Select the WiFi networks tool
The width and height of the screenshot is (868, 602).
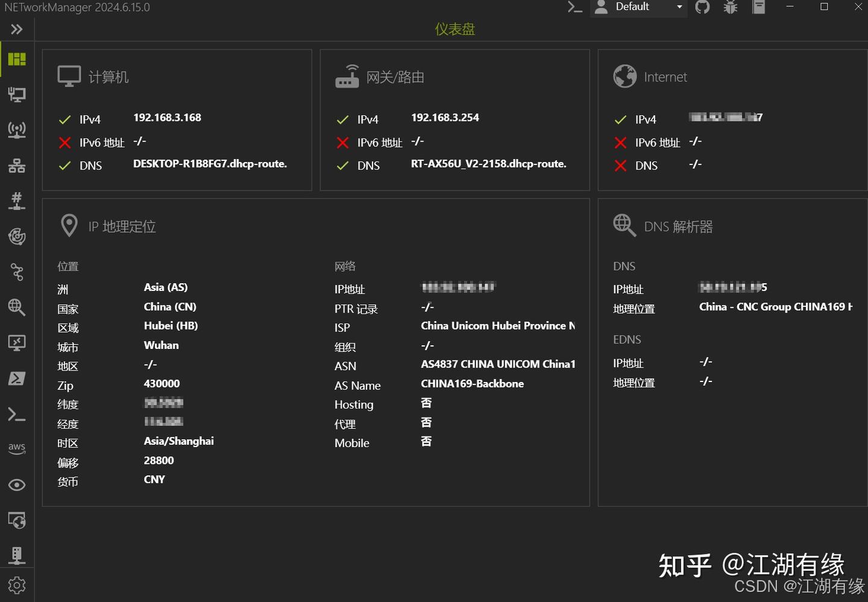coord(17,130)
